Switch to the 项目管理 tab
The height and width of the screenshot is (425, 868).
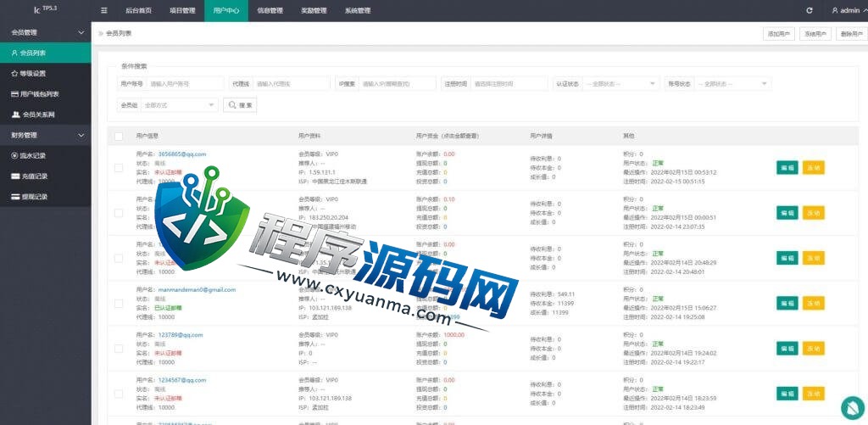182,10
